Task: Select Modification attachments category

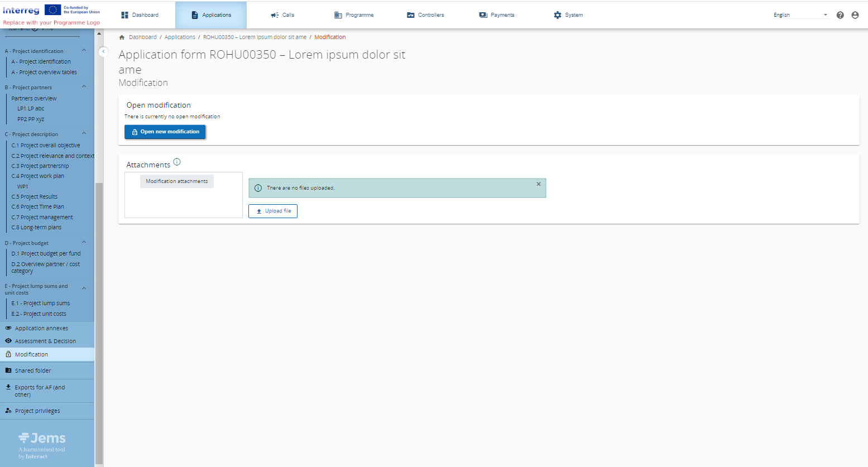Action: point(176,181)
